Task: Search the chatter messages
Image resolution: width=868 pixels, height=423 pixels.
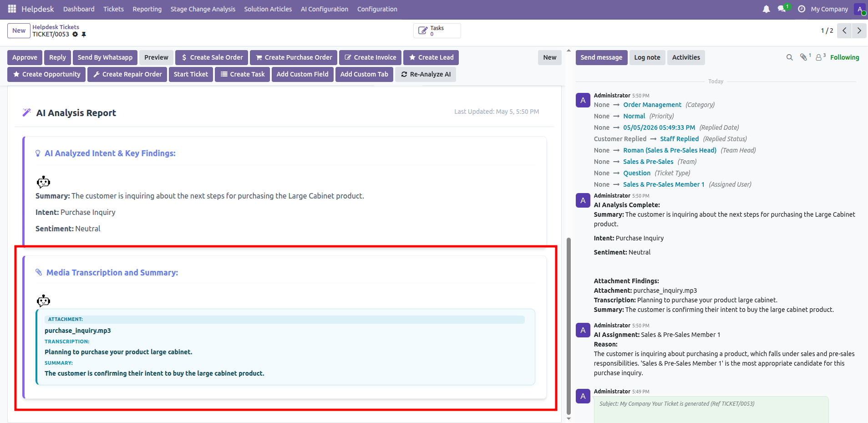Action: click(x=790, y=57)
